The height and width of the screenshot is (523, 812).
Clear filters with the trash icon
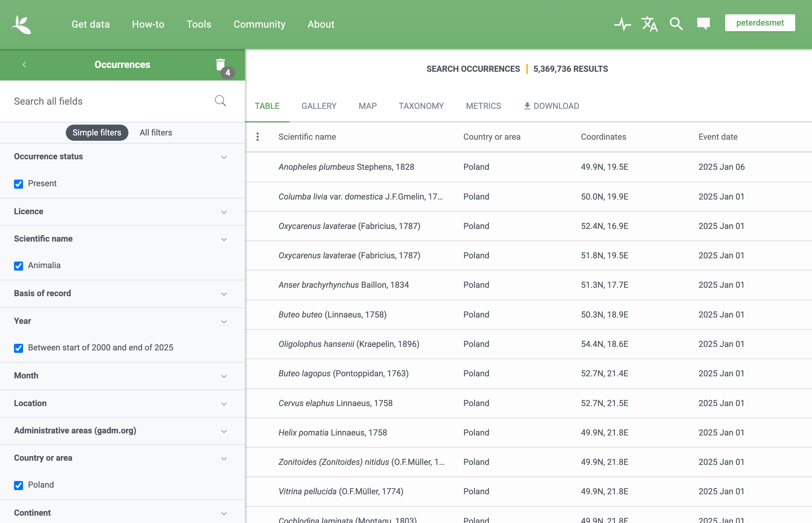click(220, 65)
